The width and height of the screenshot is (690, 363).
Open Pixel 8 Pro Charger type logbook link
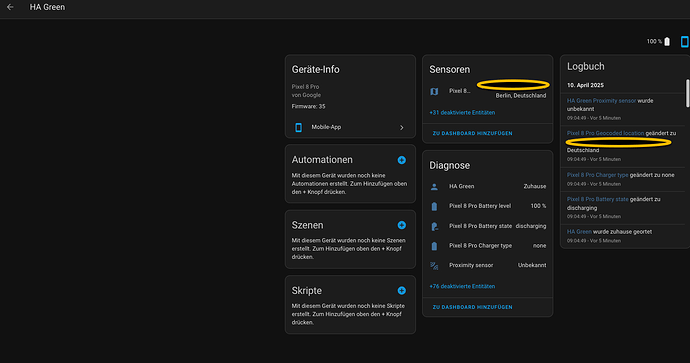597,175
